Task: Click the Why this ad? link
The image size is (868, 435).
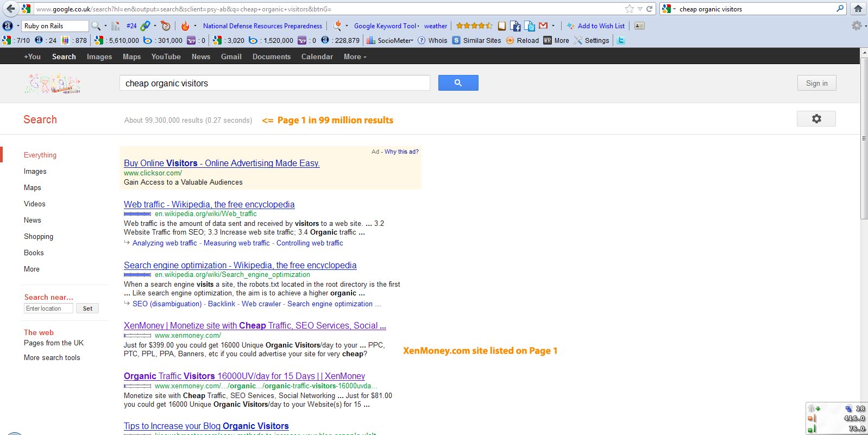Action: point(401,152)
